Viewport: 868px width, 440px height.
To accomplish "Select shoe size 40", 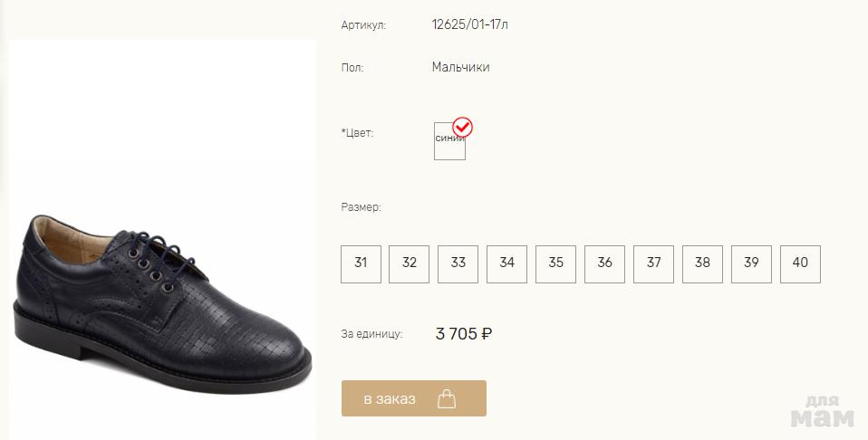I will tap(800, 263).
